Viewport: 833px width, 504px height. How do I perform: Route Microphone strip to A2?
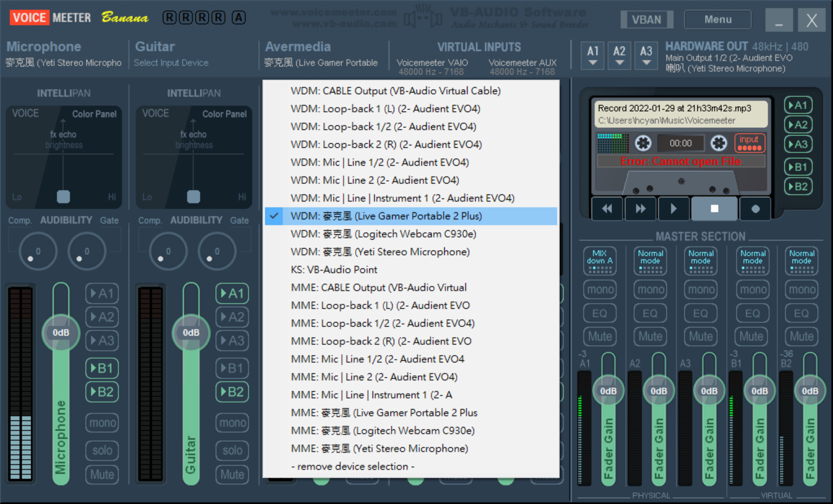click(x=102, y=317)
